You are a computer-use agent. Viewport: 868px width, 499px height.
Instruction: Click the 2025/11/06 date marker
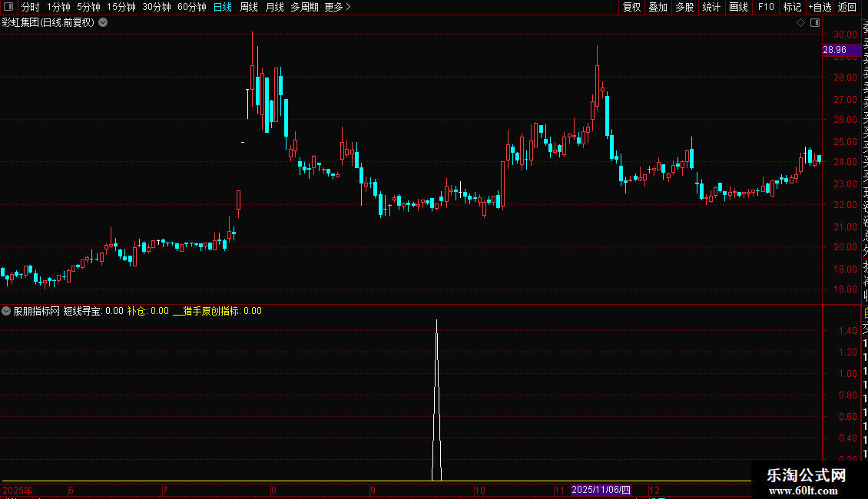601,490
